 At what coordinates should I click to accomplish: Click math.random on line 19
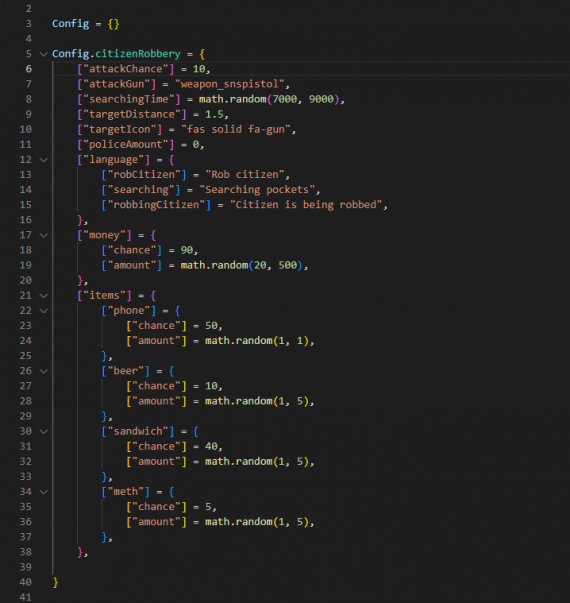(214, 265)
